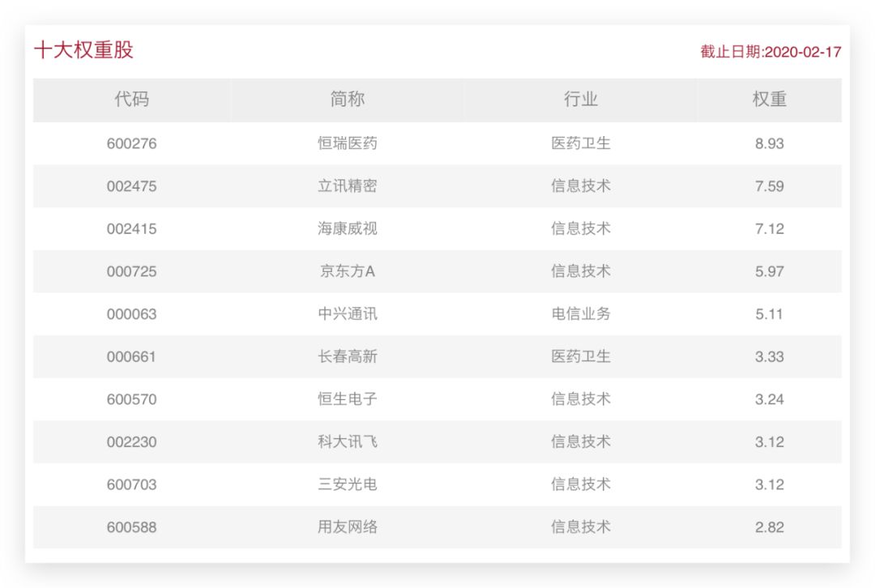Image resolution: width=875 pixels, height=588 pixels.
Task: Click 信息技术 in the 京东方A row
Action: (580, 271)
